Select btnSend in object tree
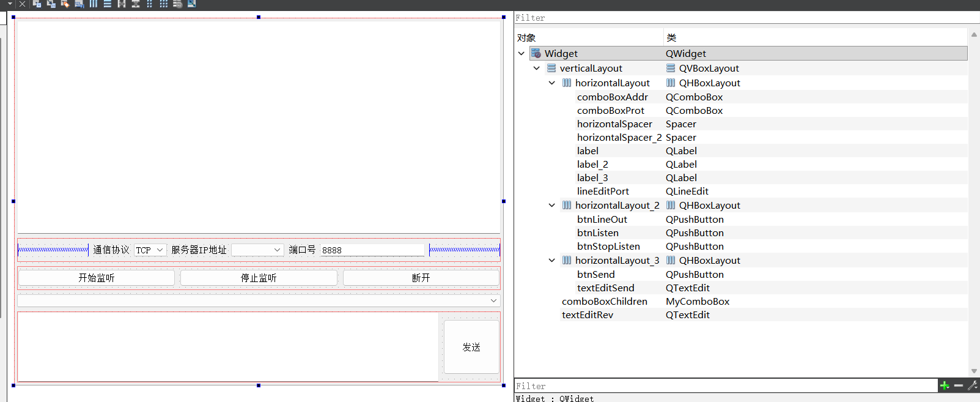Screen dimensions: 980x402 click(x=595, y=274)
